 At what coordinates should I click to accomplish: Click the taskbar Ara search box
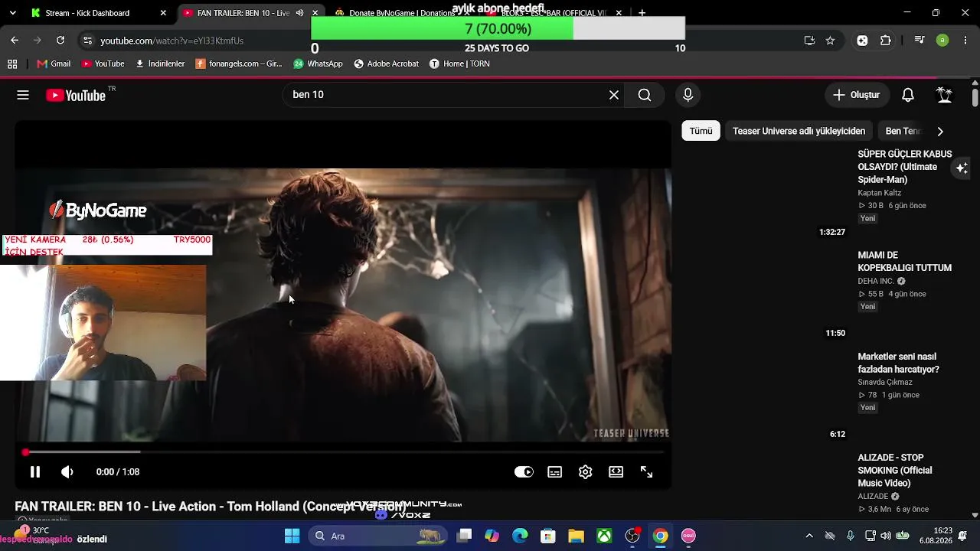[x=376, y=536]
